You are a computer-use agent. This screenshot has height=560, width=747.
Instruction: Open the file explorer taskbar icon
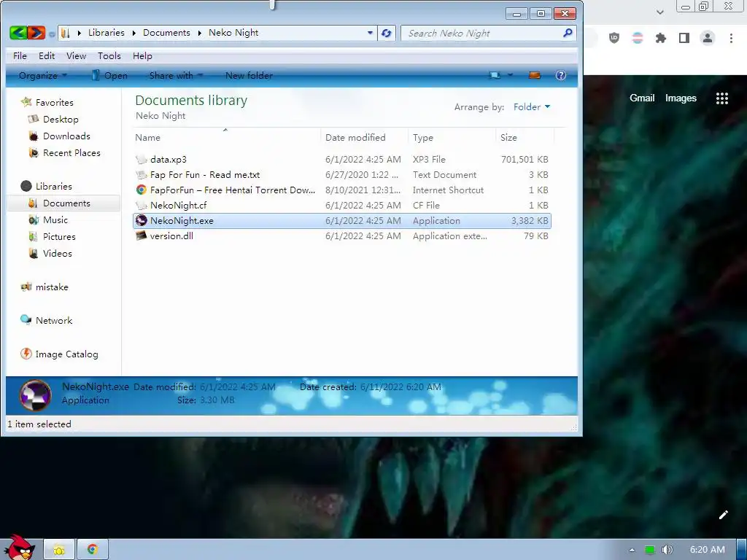pyautogui.click(x=59, y=550)
